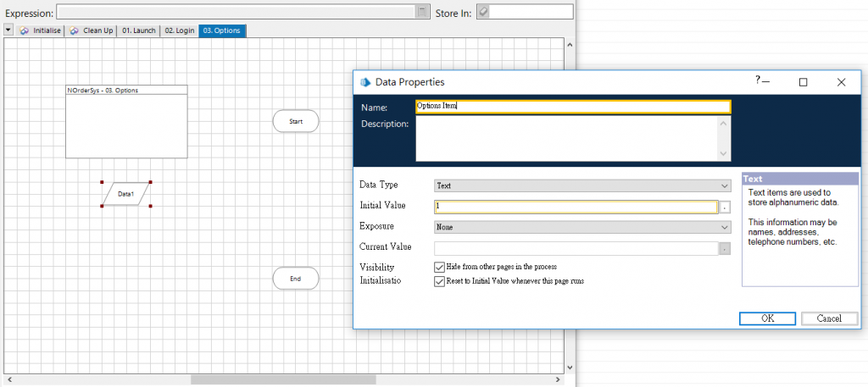Click the Current Value field

(x=576, y=248)
